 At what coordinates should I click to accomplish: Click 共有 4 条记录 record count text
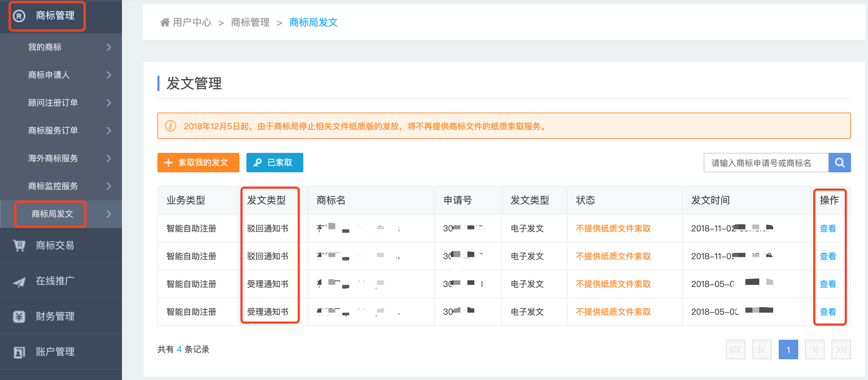coord(183,349)
